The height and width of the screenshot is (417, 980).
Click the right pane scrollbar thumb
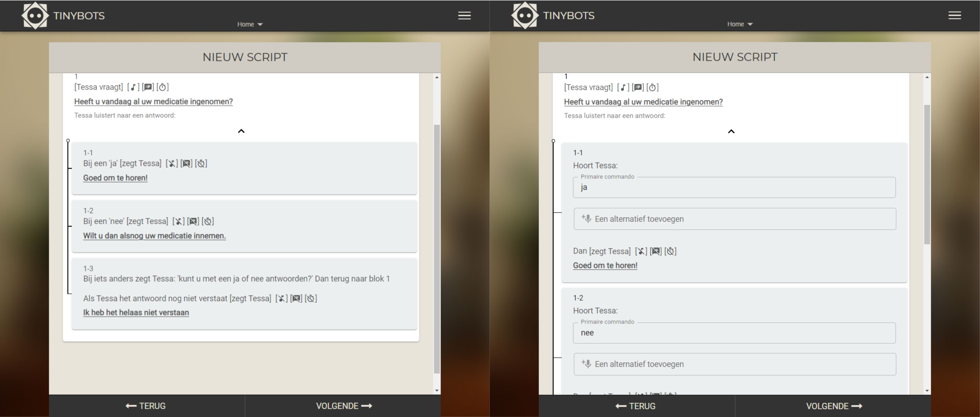[927, 174]
